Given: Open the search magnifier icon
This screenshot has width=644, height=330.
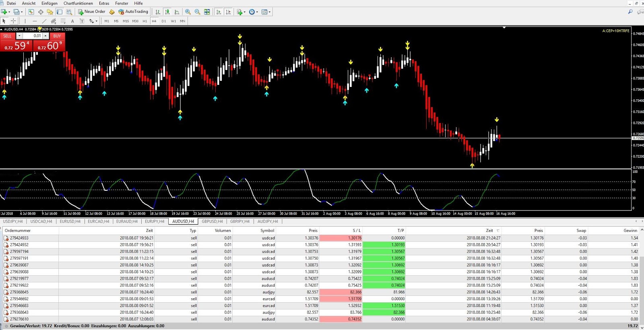Looking at the screenshot, I should (x=630, y=12).
